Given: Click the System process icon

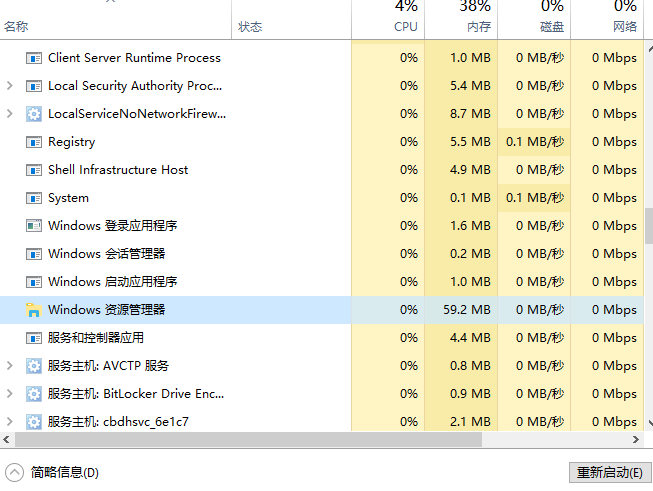Looking at the screenshot, I should (34, 198).
